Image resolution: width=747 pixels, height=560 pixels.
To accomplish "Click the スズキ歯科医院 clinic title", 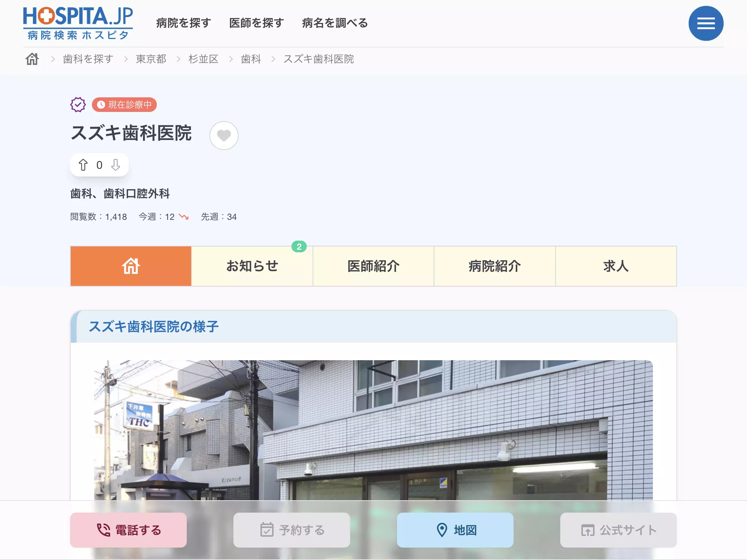I will pos(131,133).
